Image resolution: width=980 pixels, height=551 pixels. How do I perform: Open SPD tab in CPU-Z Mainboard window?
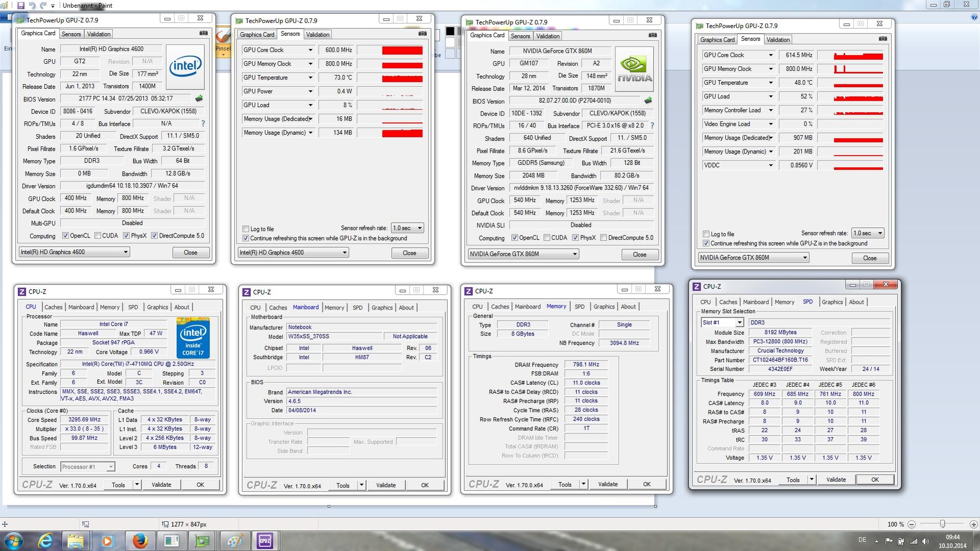point(357,308)
